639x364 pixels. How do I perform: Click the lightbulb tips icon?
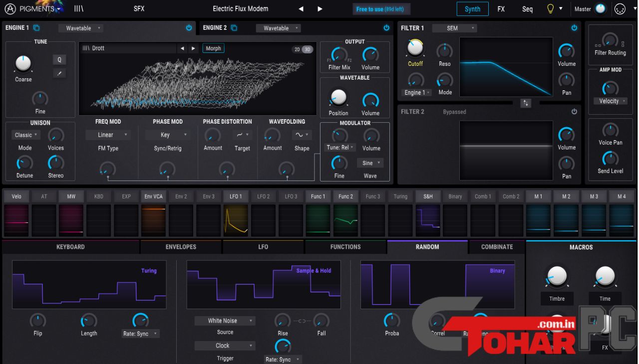[x=551, y=8]
